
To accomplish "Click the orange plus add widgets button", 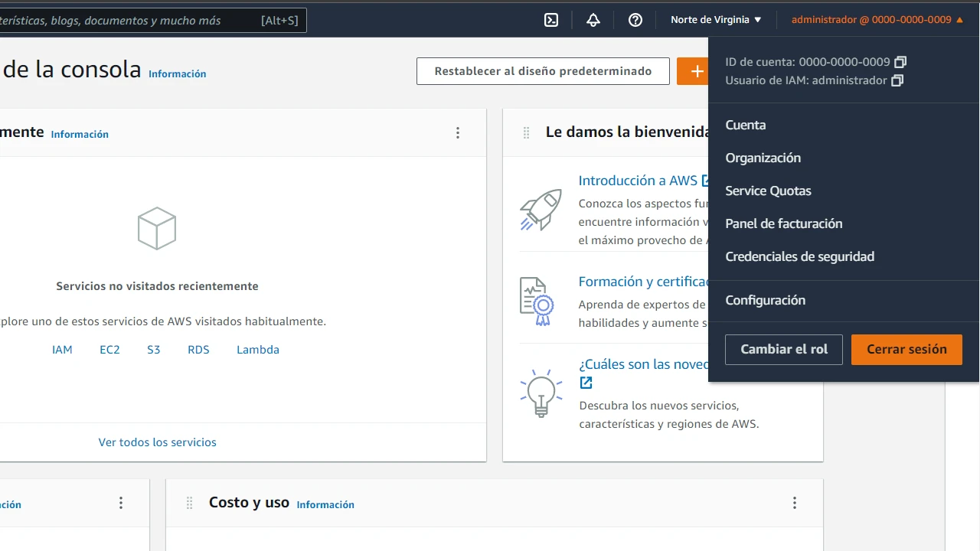I will [693, 71].
